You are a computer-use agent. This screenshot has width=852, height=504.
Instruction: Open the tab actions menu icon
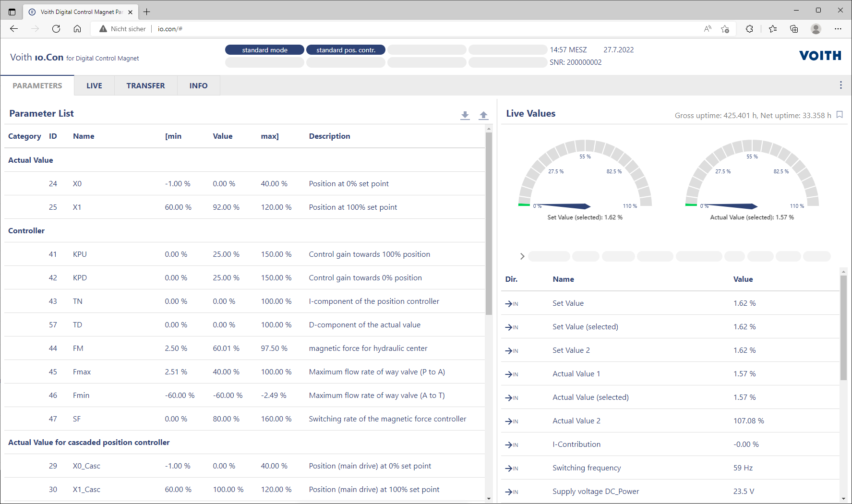12,12
